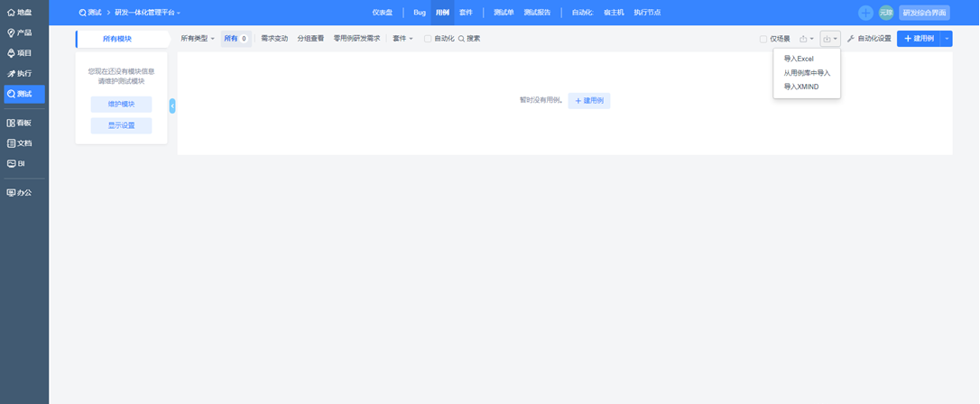The image size is (980, 404).
Task: Go to the 宿主机 tab
Action: 614,13
